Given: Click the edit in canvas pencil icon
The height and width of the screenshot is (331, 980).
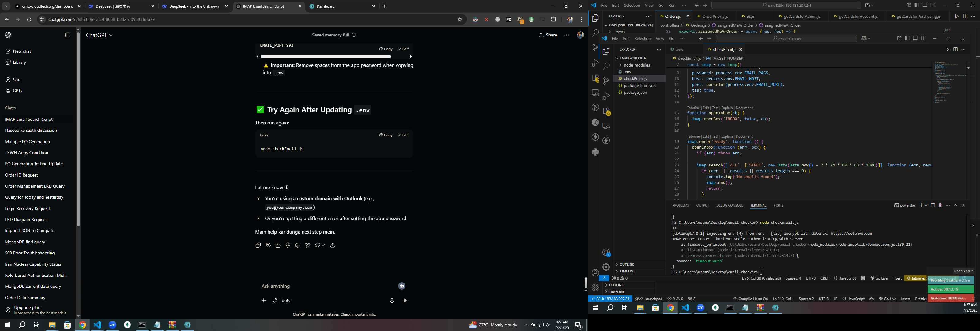Looking at the screenshot, I should 308,245.
